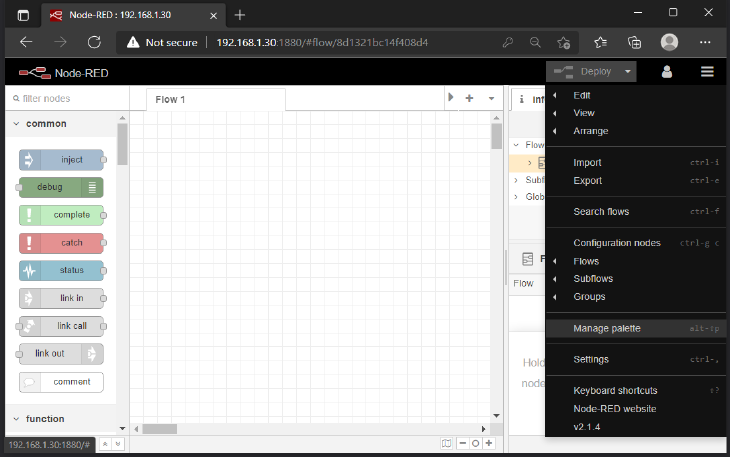This screenshot has width=730, height=457.
Task: Select the comment node in palette
Action: tap(61, 382)
